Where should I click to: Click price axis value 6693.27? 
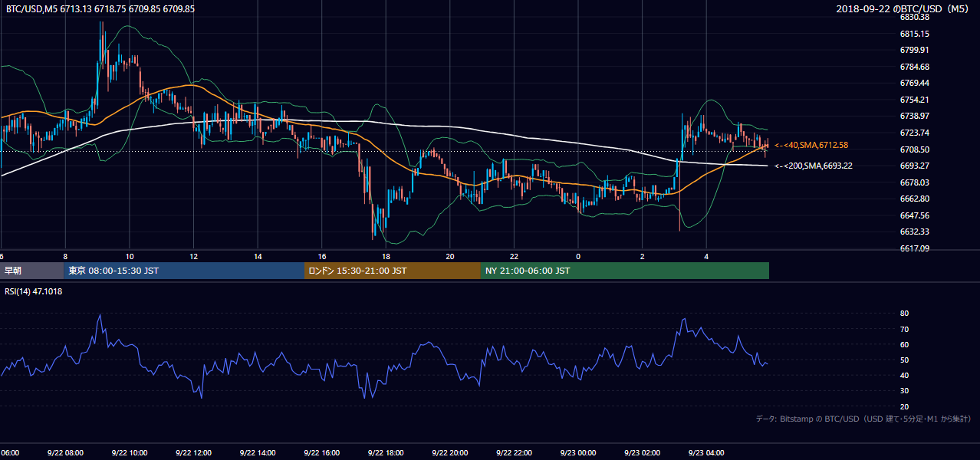pos(915,166)
